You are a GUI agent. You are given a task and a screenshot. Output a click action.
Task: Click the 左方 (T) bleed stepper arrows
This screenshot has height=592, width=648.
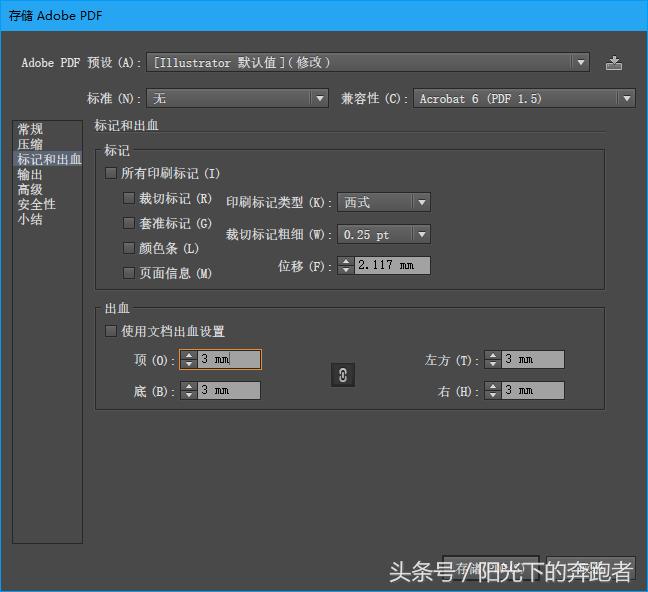click(x=493, y=359)
